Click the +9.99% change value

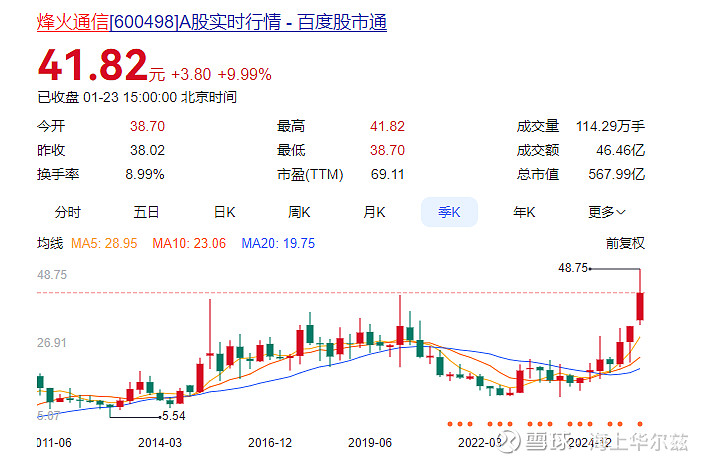(245, 75)
